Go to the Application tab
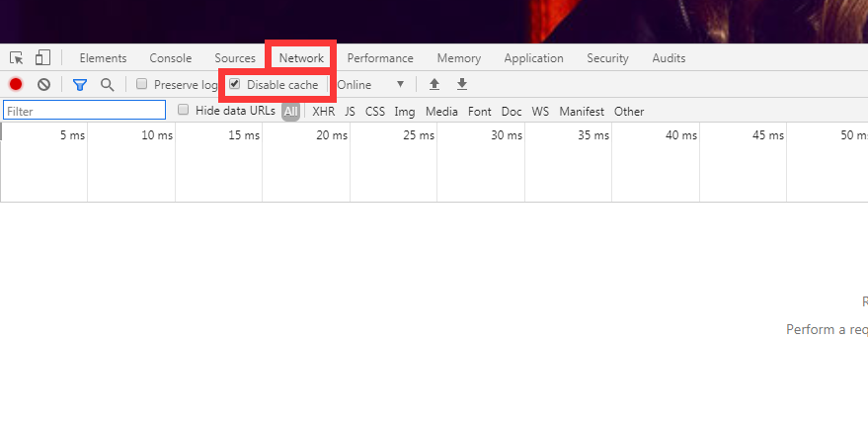This screenshot has width=868, height=425. [533, 58]
